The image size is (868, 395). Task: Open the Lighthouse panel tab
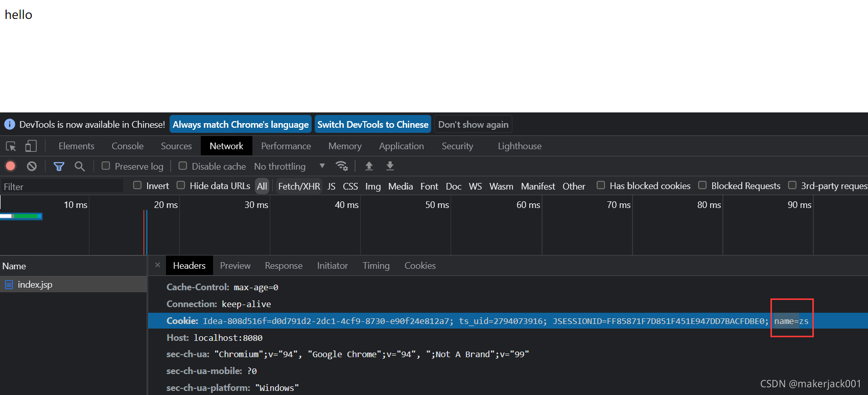click(x=520, y=146)
